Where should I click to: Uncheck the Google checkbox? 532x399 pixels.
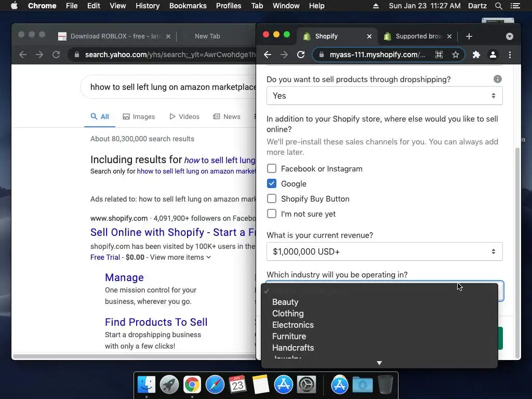point(271,183)
